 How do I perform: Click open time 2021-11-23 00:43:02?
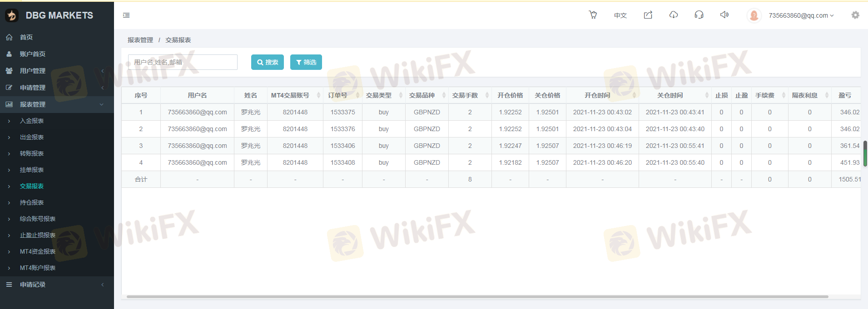(602, 112)
